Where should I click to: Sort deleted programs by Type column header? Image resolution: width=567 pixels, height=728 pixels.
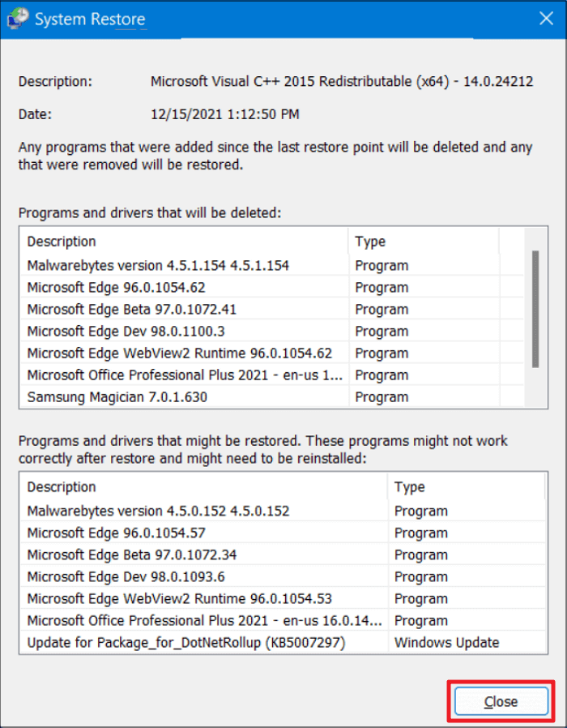[x=424, y=242]
